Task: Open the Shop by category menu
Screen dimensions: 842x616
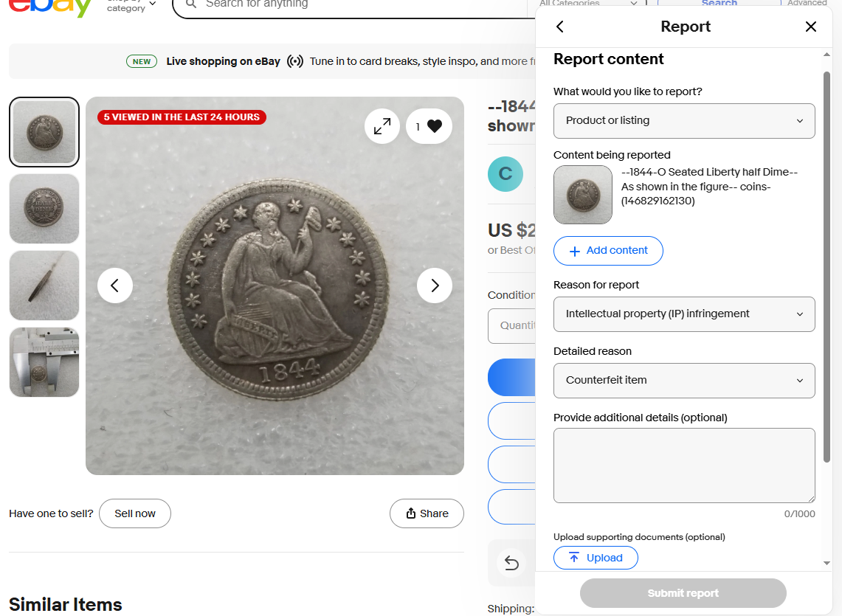Action: click(131, 6)
